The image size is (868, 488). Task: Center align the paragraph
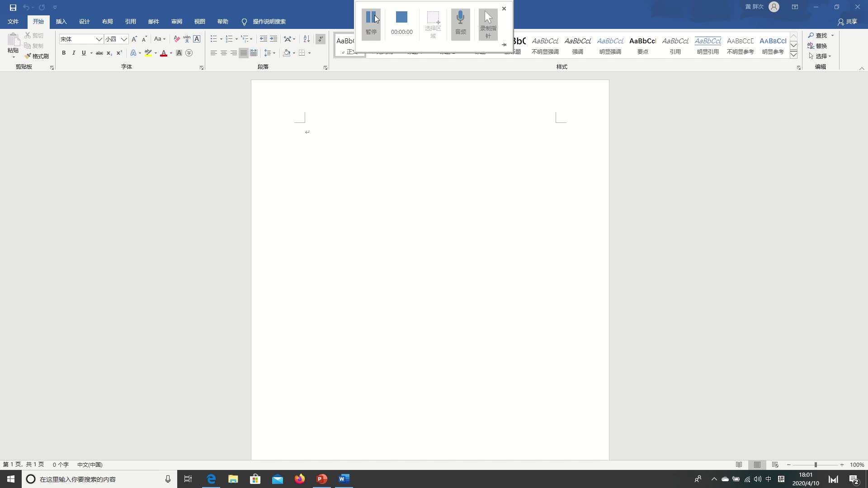click(x=223, y=53)
